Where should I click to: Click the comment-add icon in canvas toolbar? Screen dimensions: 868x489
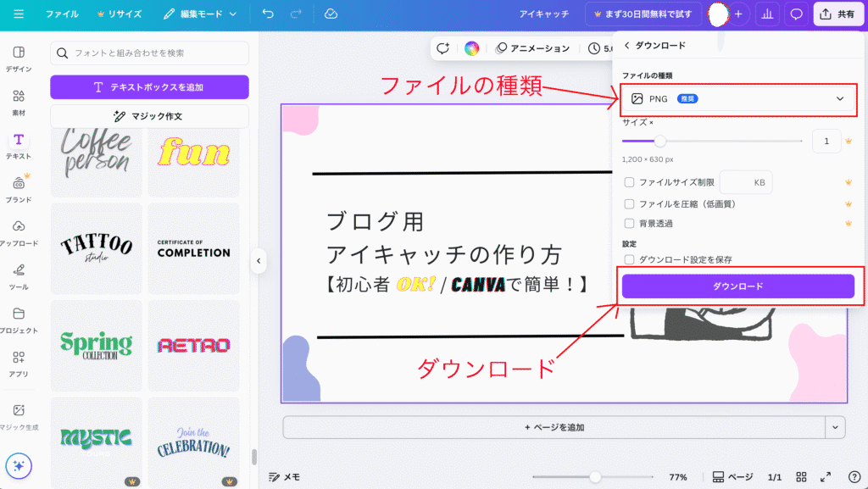pos(442,48)
